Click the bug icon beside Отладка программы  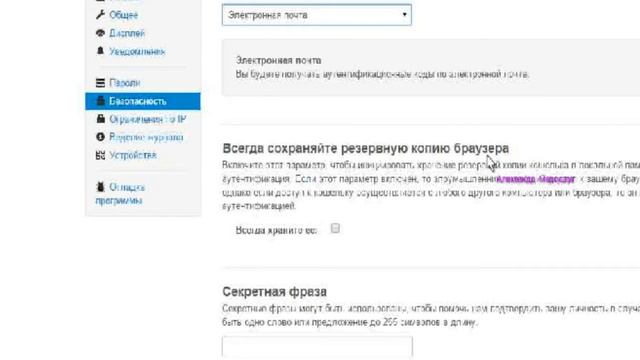point(100,187)
